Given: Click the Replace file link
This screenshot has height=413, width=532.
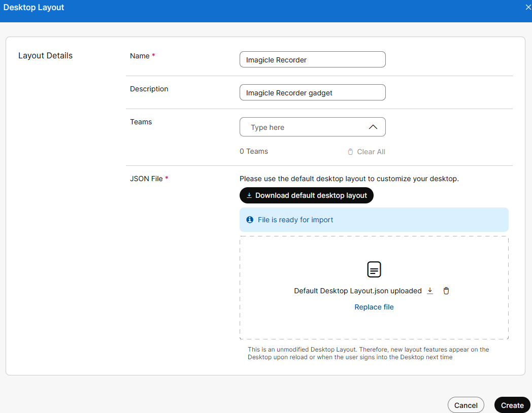Looking at the screenshot, I should point(374,307).
